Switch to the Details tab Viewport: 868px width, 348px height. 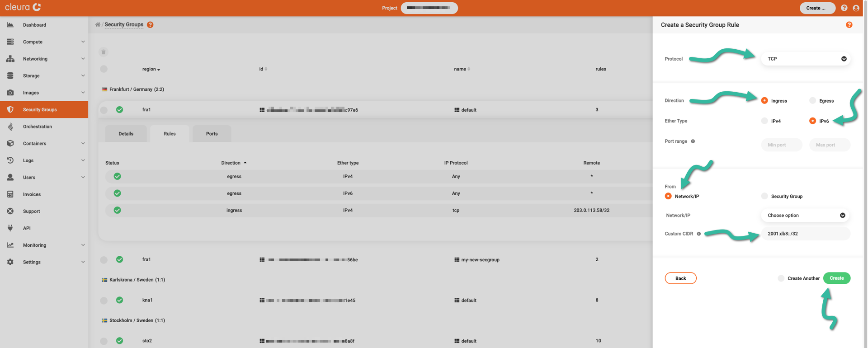(126, 134)
